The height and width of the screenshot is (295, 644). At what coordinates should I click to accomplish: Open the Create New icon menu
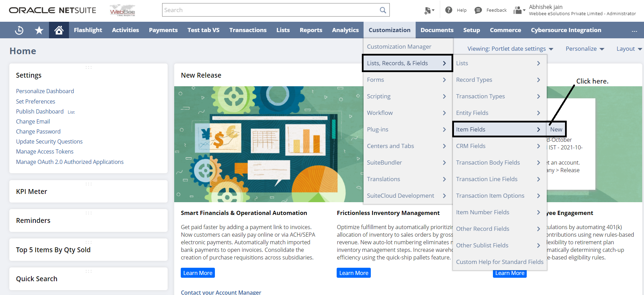429,11
